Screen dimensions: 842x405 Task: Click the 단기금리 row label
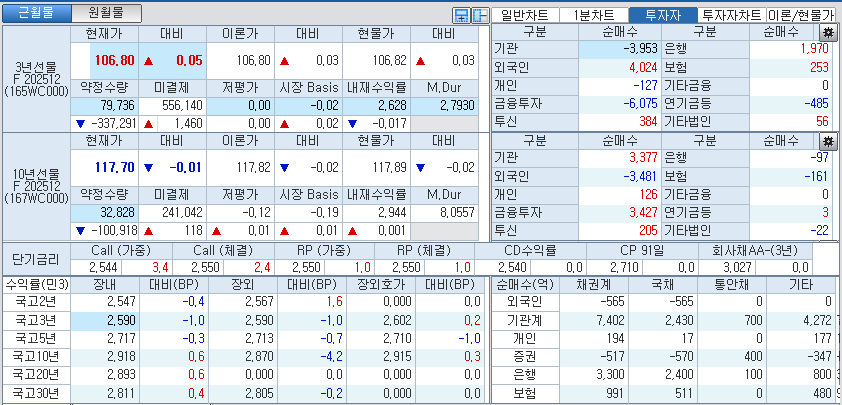click(36, 259)
